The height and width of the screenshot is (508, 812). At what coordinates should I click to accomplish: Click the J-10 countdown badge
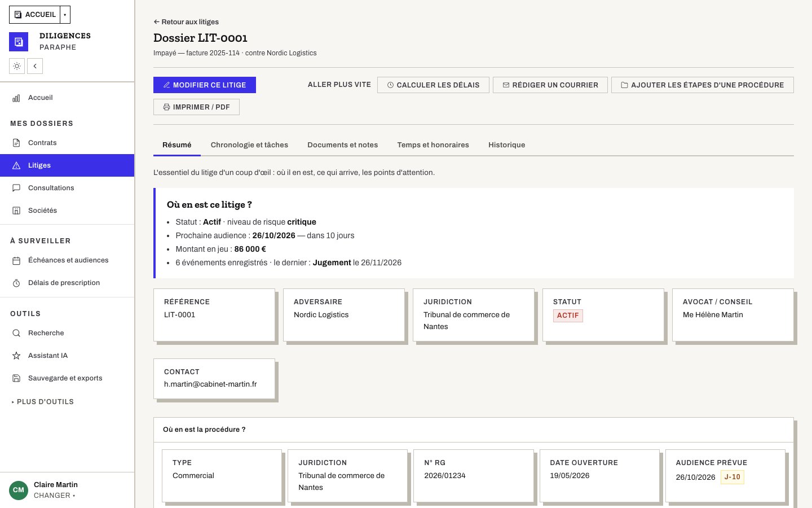click(x=732, y=477)
